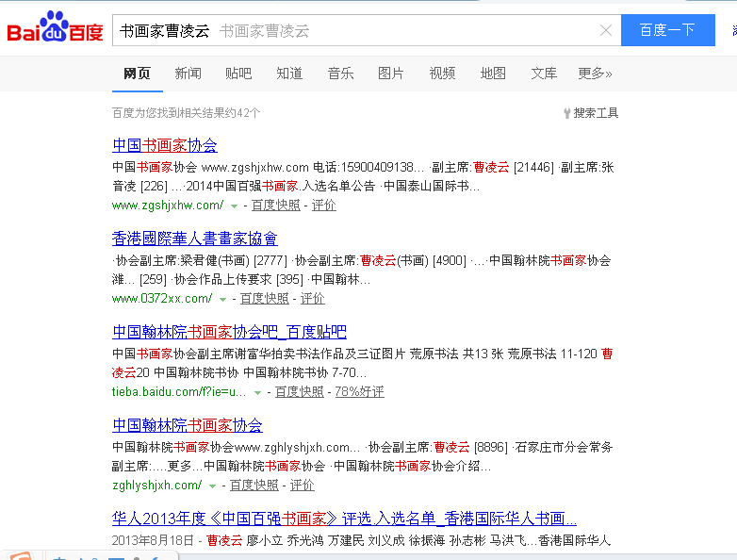Click the 百度一下 search button

pyautogui.click(x=668, y=30)
